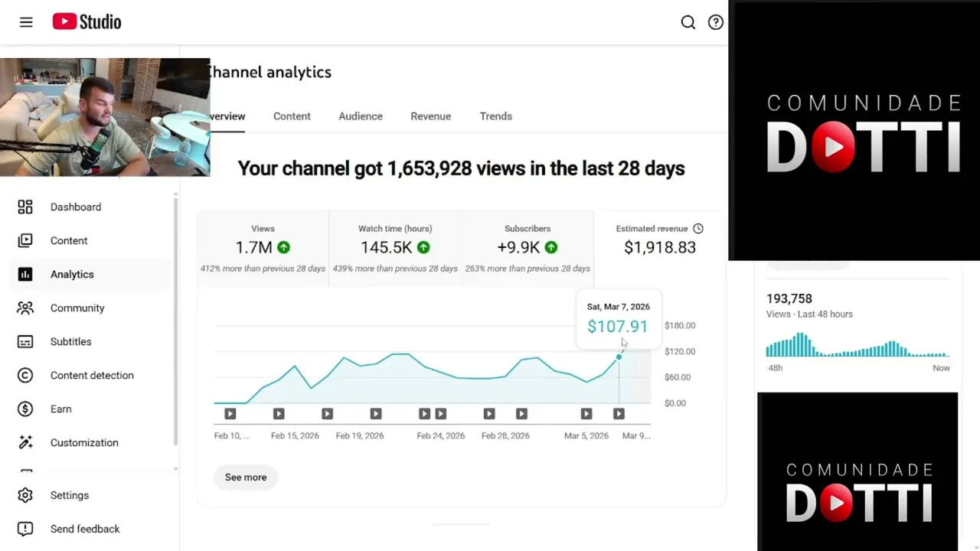Click the webcam video overlay
The image size is (980, 551).
[105, 117]
